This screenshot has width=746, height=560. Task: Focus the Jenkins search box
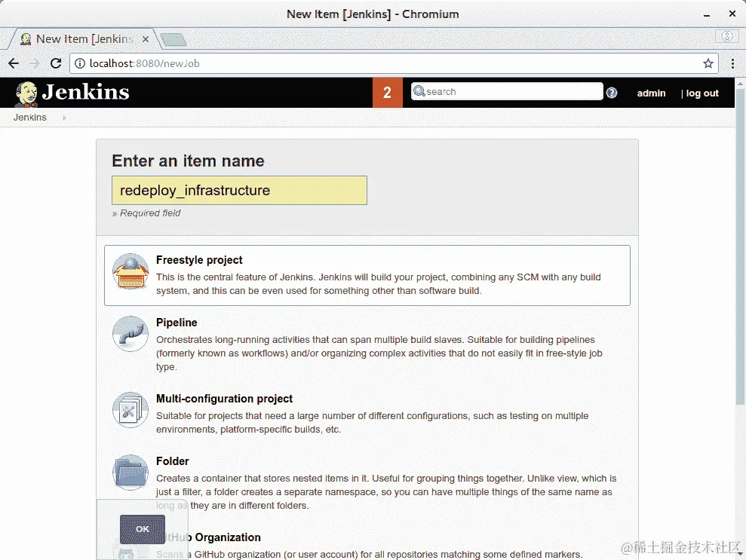click(507, 91)
